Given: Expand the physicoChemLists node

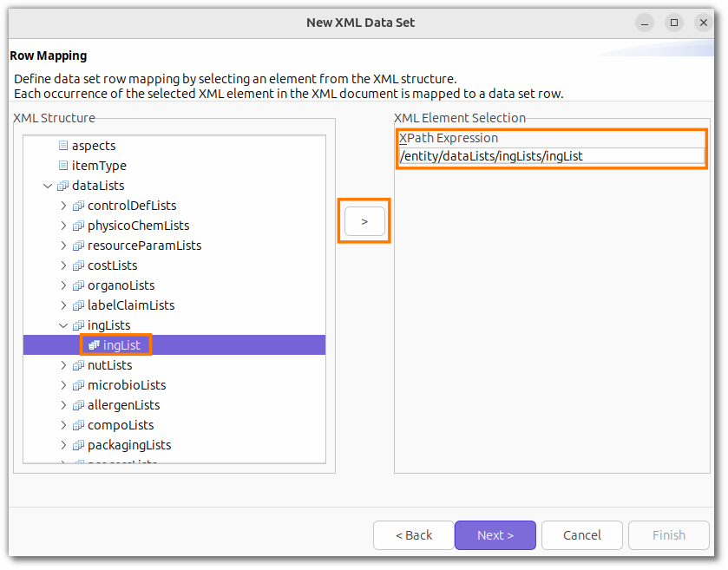Looking at the screenshot, I should pyautogui.click(x=63, y=226).
